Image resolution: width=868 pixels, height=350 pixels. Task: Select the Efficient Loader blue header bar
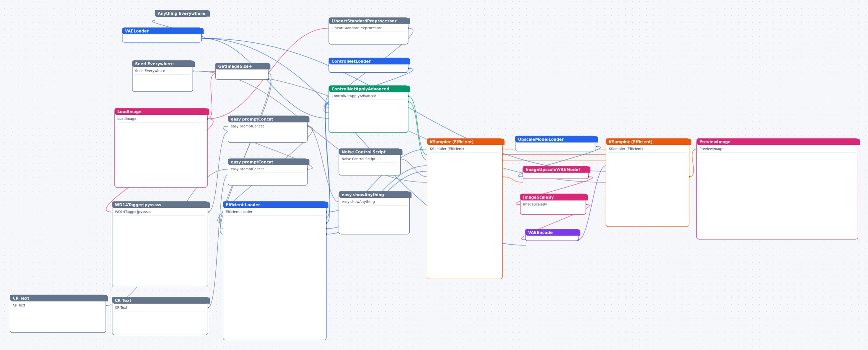pyautogui.click(x=275, y=205)
